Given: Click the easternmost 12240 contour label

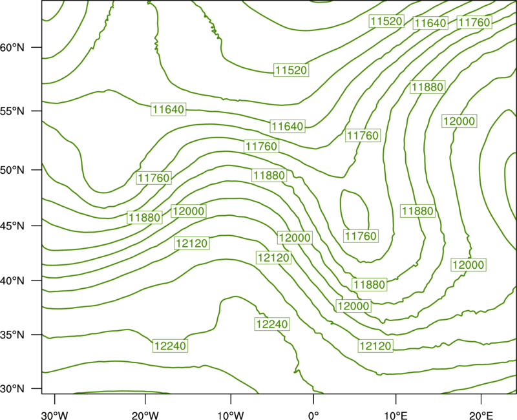Looking at the screenshot, I should pos(272,324).
